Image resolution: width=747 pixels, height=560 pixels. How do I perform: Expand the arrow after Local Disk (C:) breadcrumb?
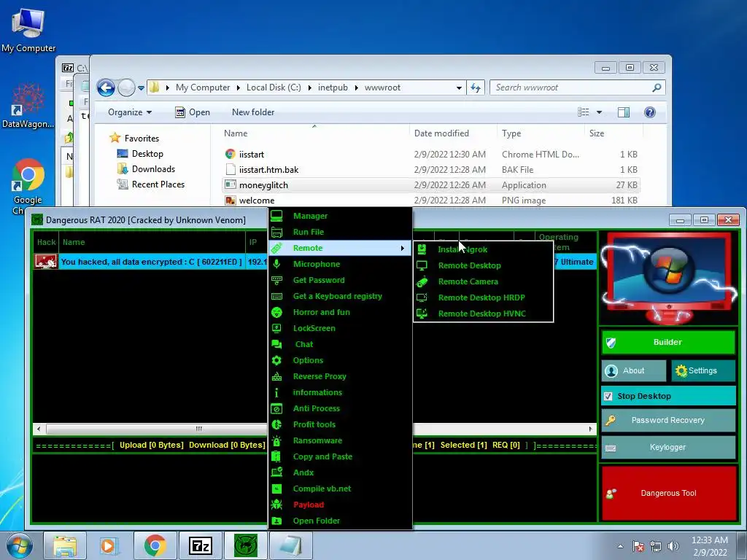point(309,87)
